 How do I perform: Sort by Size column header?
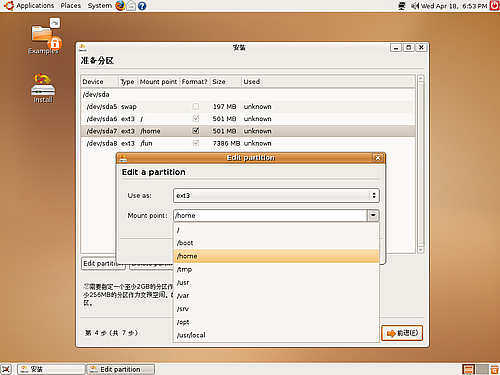point(226,82)
